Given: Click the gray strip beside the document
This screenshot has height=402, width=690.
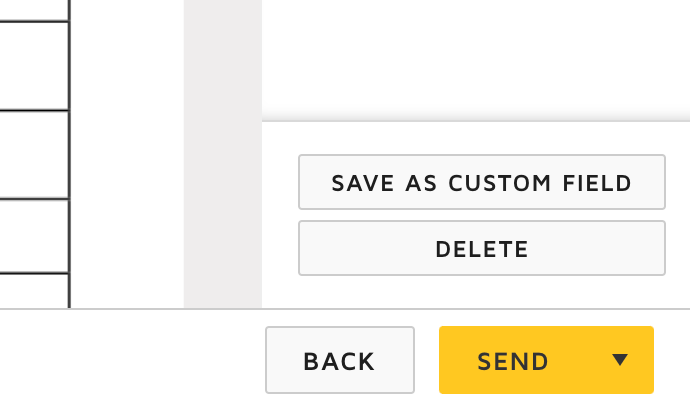Looking at the screenshot, I should [x=222, y=150].
